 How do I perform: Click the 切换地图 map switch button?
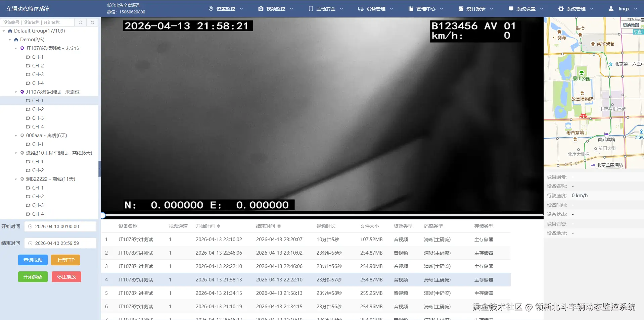click(x=631, y=25)
